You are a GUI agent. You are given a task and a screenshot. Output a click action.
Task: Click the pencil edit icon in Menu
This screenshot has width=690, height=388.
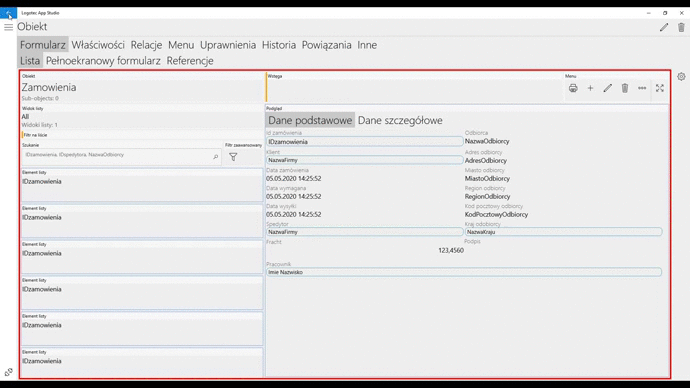(x=608, y=88)
